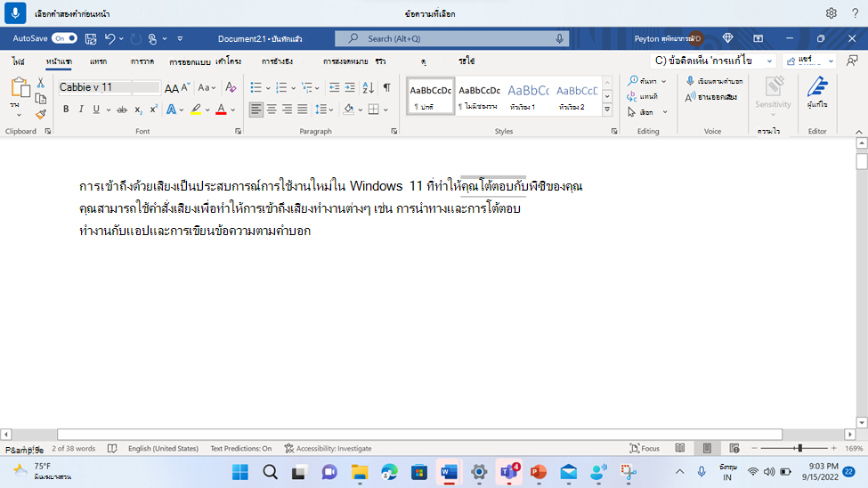Enable Focus mode in status bar
This screenshot has height=488, width=868.
pyautogui.click(x=645, y=449)
